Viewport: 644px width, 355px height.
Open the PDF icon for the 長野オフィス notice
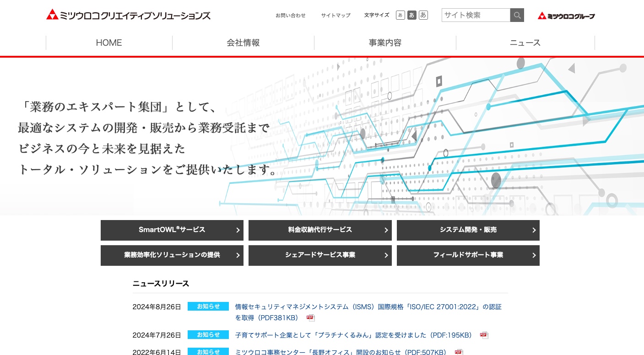(x=459, y=352)
